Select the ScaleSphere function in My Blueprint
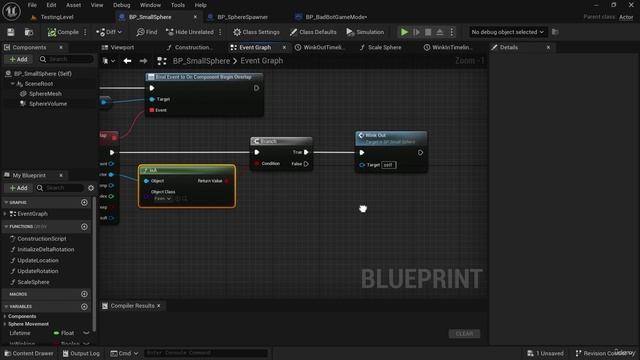Image resolution: width=640 pixels, height=360 pixels. tap(33, 282)
